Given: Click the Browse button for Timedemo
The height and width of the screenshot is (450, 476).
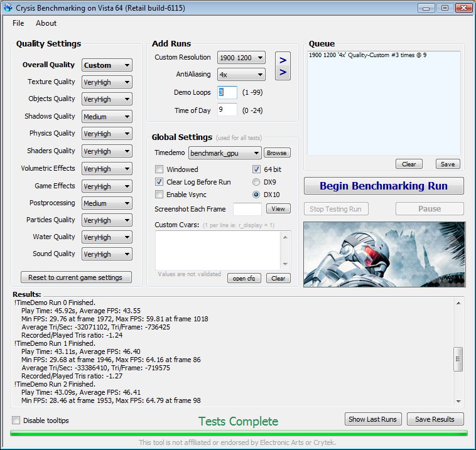Looking at the screenshot, I should [x=277, y=153].
